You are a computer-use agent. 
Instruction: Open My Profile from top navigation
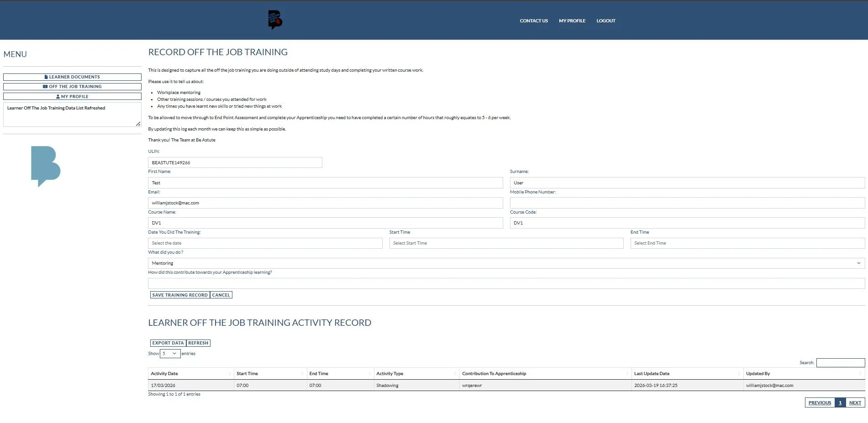[572, 21]
